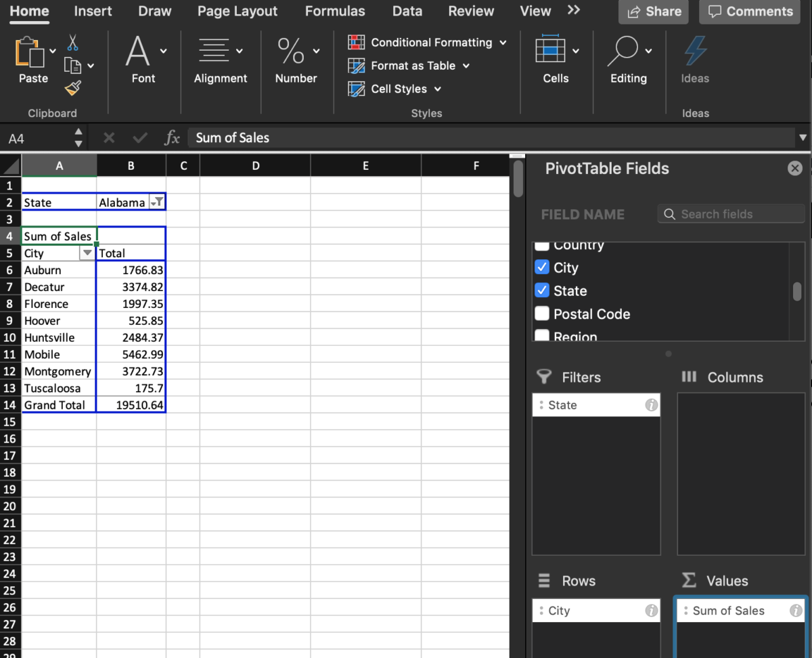Switch to the Formulas tab
This screenshot has width=812, height=658.
pos(335,11)
